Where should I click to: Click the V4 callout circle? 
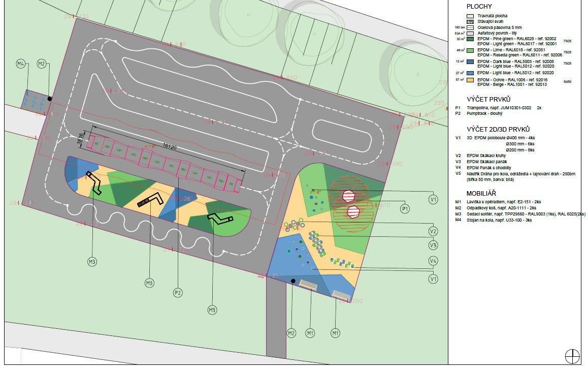tap(433, 261)
